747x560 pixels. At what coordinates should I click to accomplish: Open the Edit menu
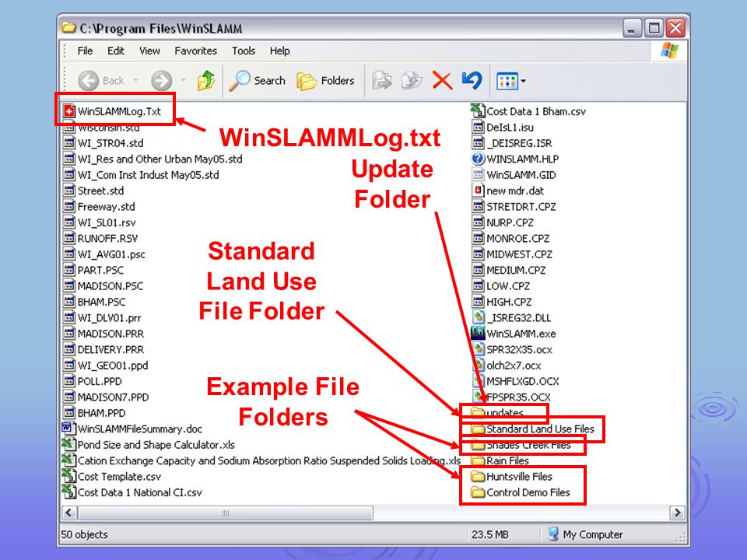115,51
